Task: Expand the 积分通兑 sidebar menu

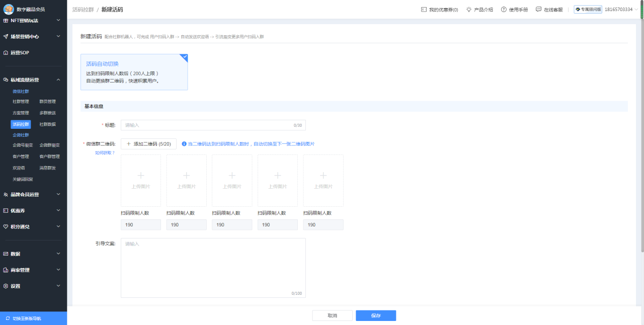Action: coord(58,226)
